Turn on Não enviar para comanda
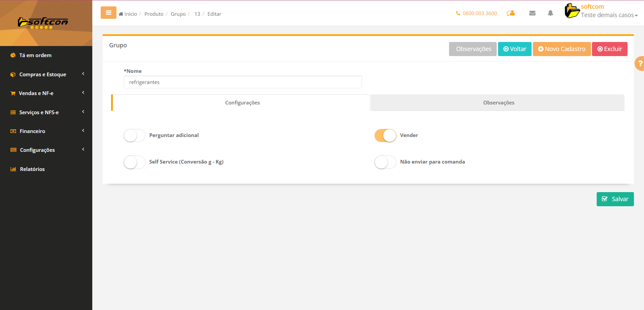Screen dimensions: 644x310 tap(385, 162)
